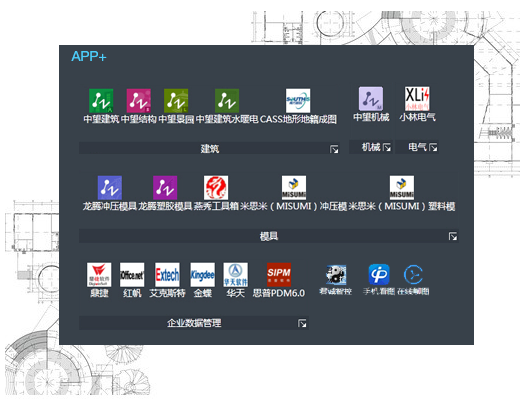Open the 金蝶 Kingdee app
This screenshot has width=531, height=402.
[x=203, y=275]
